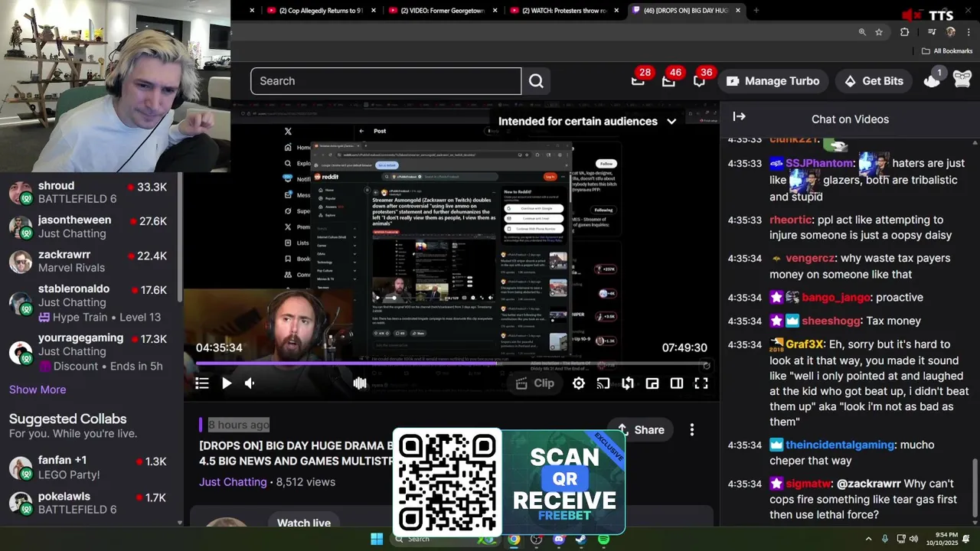The width and height of the screenshot is (980, 551).
Task: Open Spotify from the taskbar
Action: coord(603,539)
